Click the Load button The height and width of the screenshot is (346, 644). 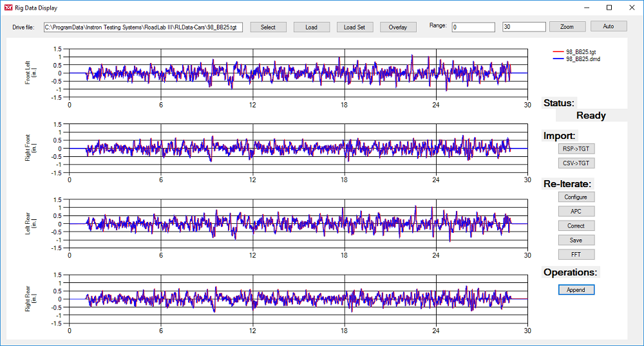point(311,27)
